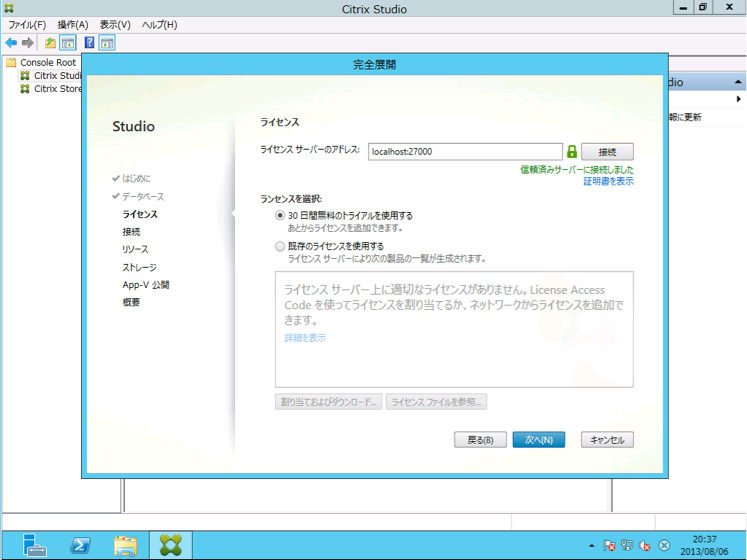Click the ライセンス ファイルを参照 button

point(436,402)
